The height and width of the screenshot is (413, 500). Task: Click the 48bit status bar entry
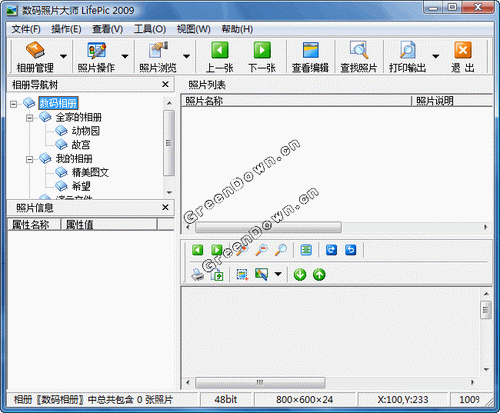coord(226,399)
